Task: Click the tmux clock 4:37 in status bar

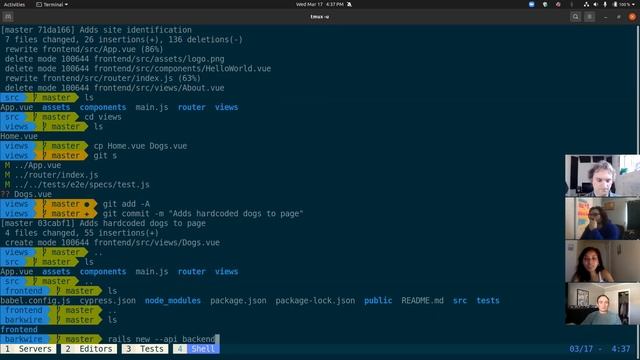Action: (620, 349)
